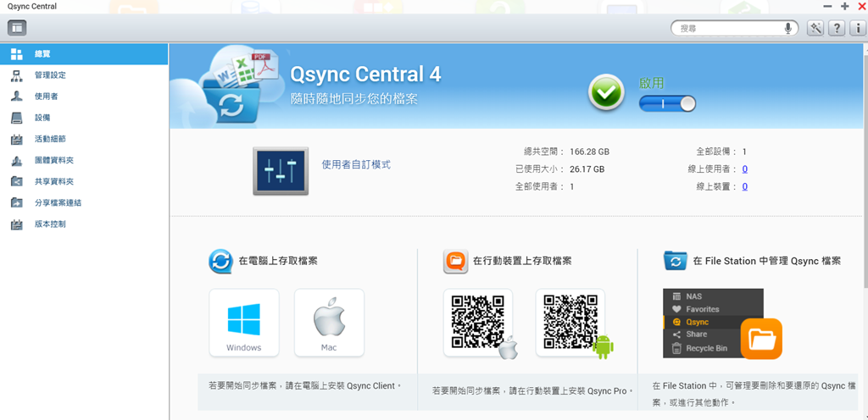Click the 總覽 overview grid icon
Viewport: 868px width, 420px height.
tap(17, 54)
